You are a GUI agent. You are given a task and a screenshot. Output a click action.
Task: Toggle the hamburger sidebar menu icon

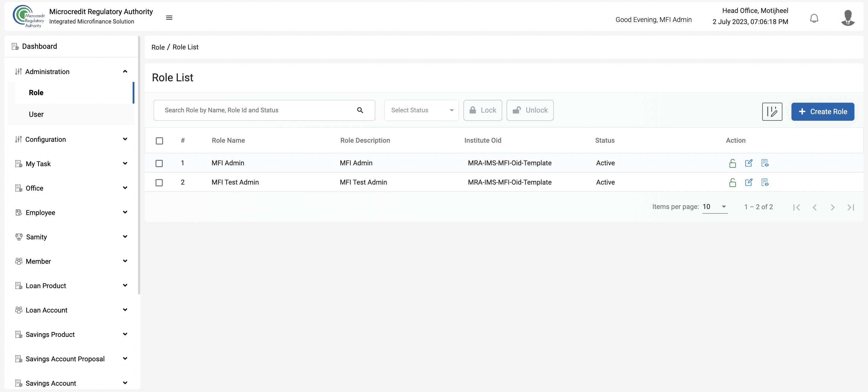(169, 17)
